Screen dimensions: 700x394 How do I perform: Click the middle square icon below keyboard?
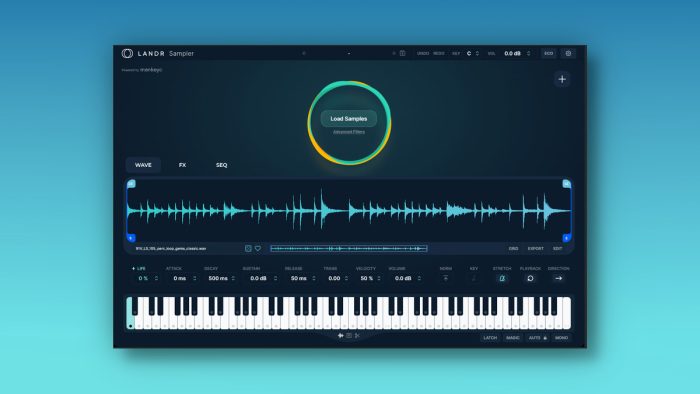349,336
